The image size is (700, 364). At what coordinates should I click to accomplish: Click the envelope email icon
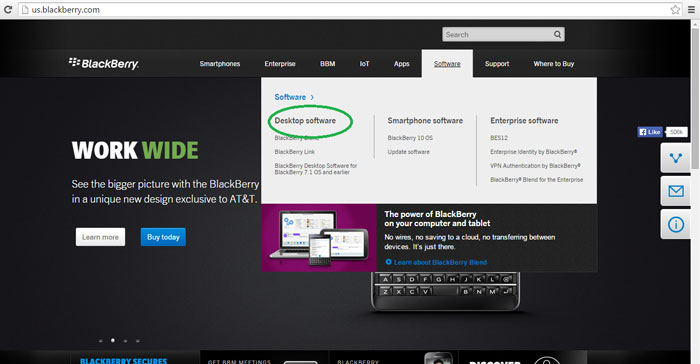point(675,191)
